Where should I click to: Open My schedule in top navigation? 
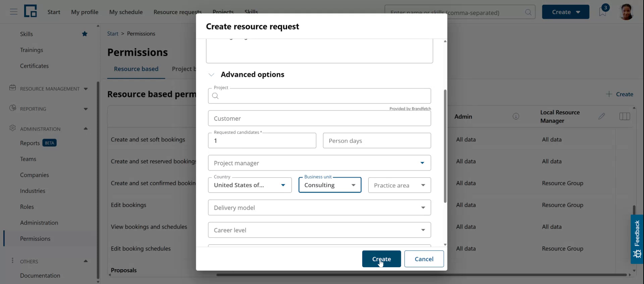[x=126, y=12]
